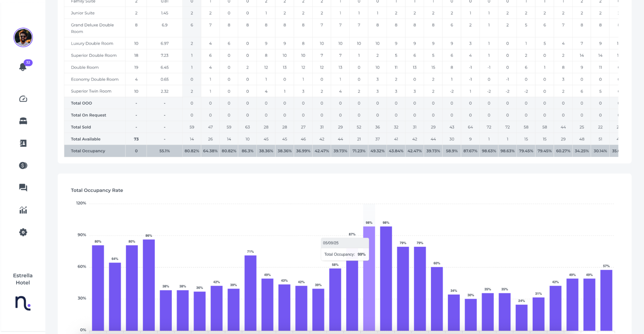Viewport: 644px width, 334px height.
Task: Go to the dashboard speedometer icon
Action: [x=23, y=99]
